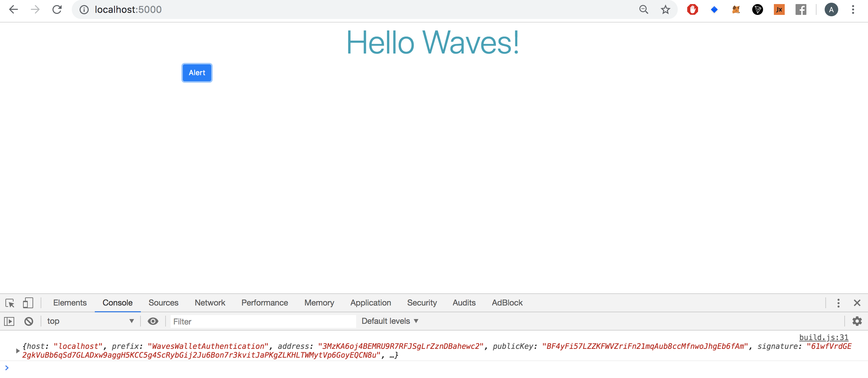Image resolution: width=868 pixels, height=378 pixels.
Task: Clear the console with the ban icon
Action: (x=29, y=321)
